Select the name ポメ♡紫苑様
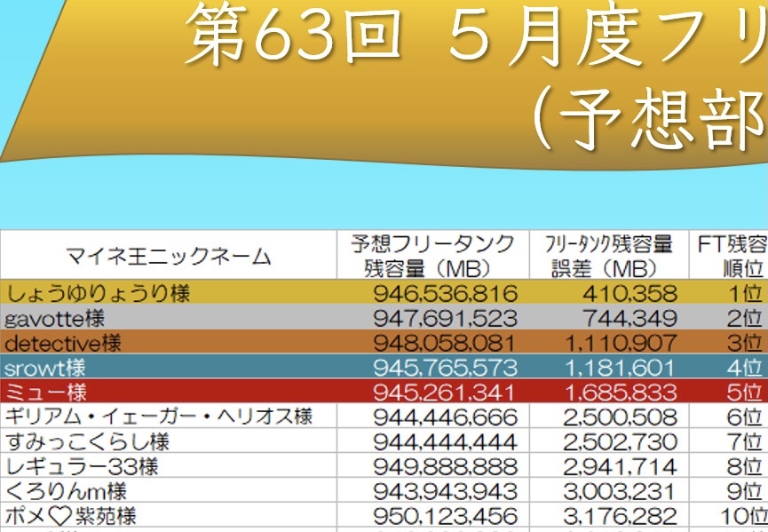768x532 pixels. [70, 516]
